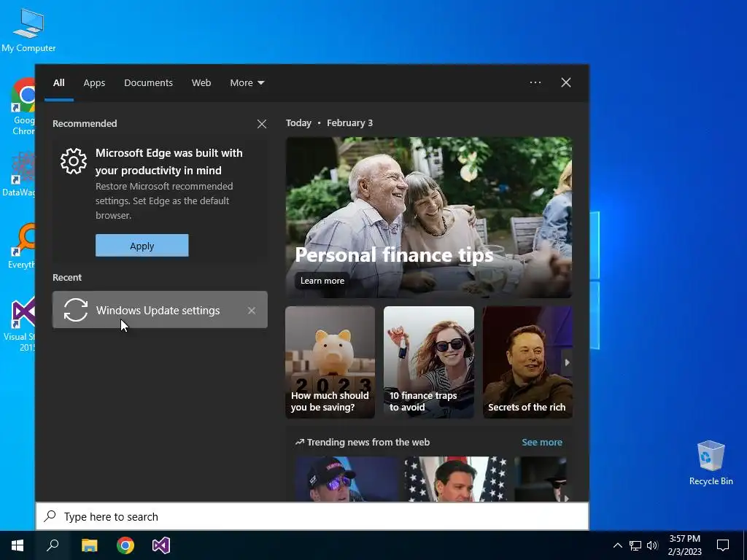Select the DataWag desktop shortcut

coord(18,175)
